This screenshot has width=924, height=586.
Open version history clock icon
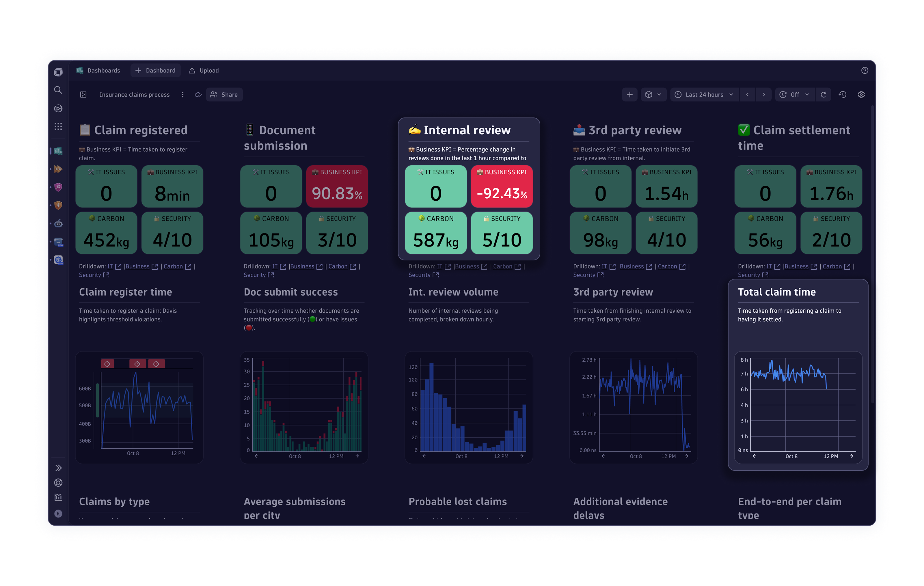tap(842, 95)
